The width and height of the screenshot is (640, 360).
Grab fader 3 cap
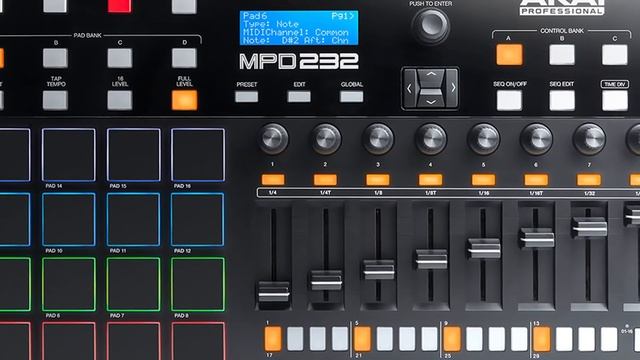click(x=379, y=269)
